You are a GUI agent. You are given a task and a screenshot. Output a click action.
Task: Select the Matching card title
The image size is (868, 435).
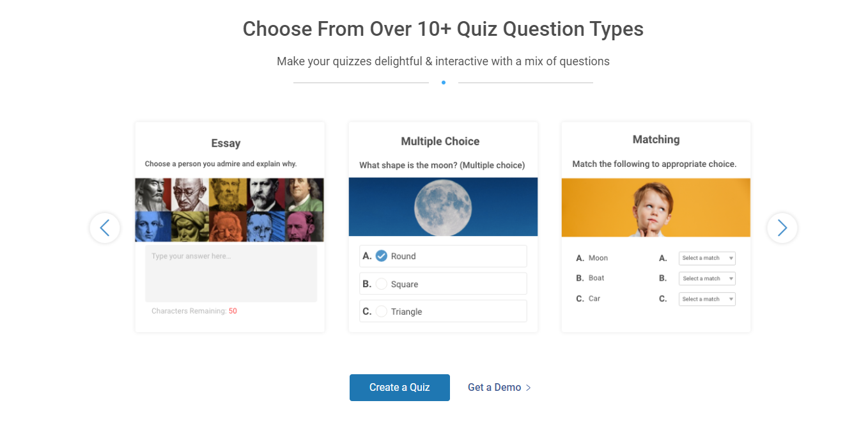click(x=656, y=139)
